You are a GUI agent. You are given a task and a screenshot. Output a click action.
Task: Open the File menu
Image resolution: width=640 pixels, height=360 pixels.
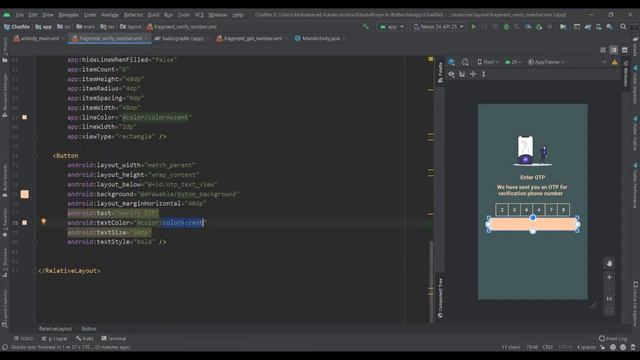click(20, 15)
